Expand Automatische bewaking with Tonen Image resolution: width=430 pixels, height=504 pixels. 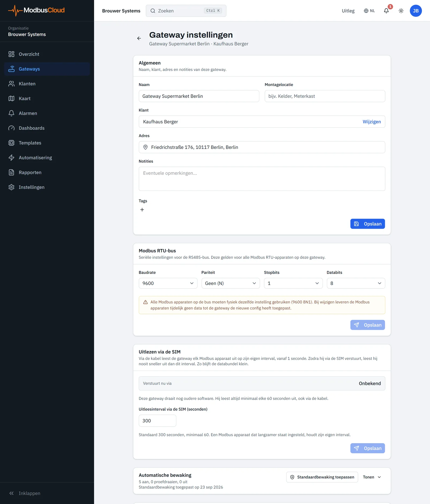372,477
